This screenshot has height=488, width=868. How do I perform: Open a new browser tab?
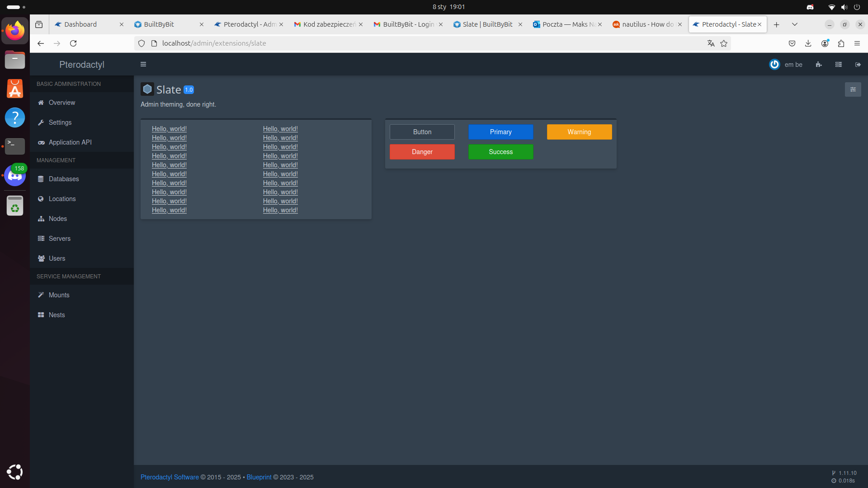click(777, 24)
